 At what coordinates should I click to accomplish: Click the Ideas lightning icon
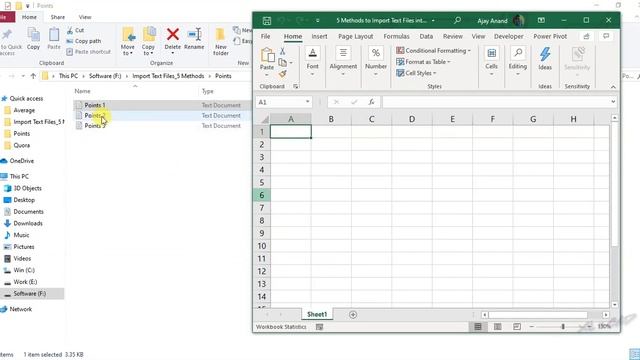click(x=545, y=54)
